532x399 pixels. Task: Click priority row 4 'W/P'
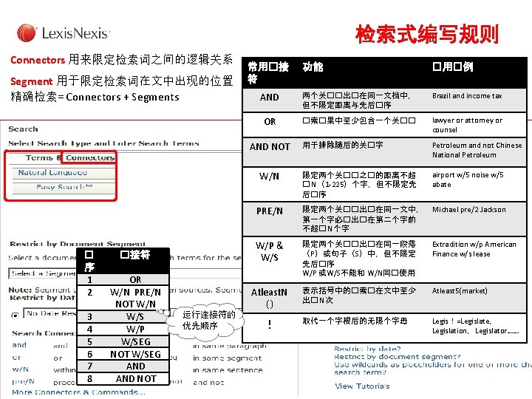tap(123, 329)
